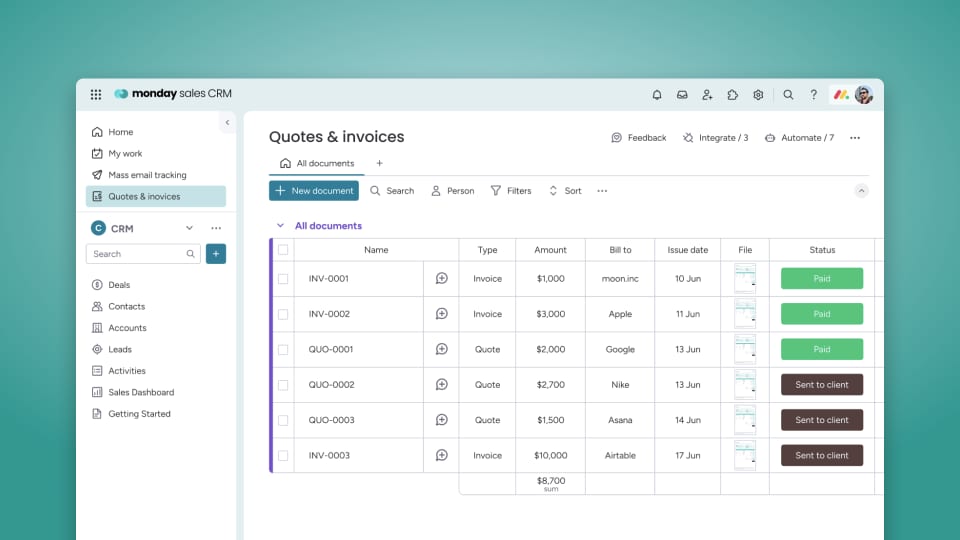
Task: Open file thumbnail for INV-0001
Action: coord(745,279)
